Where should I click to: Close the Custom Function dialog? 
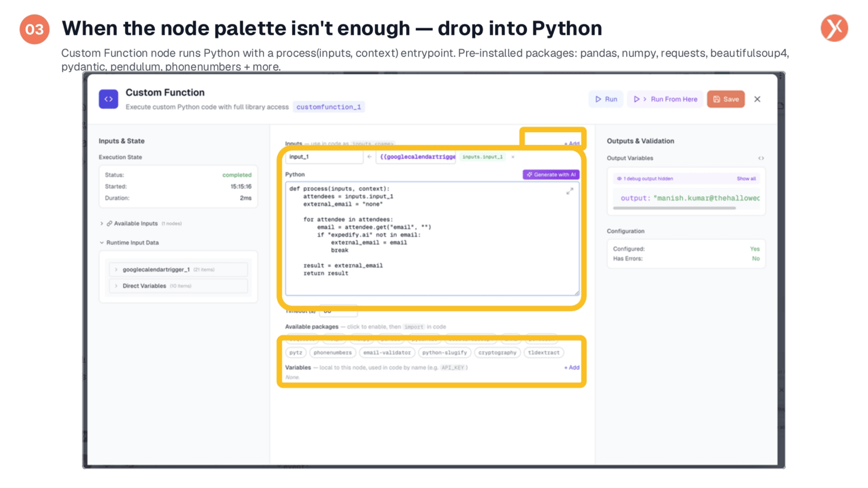click(x=757, y=99)
